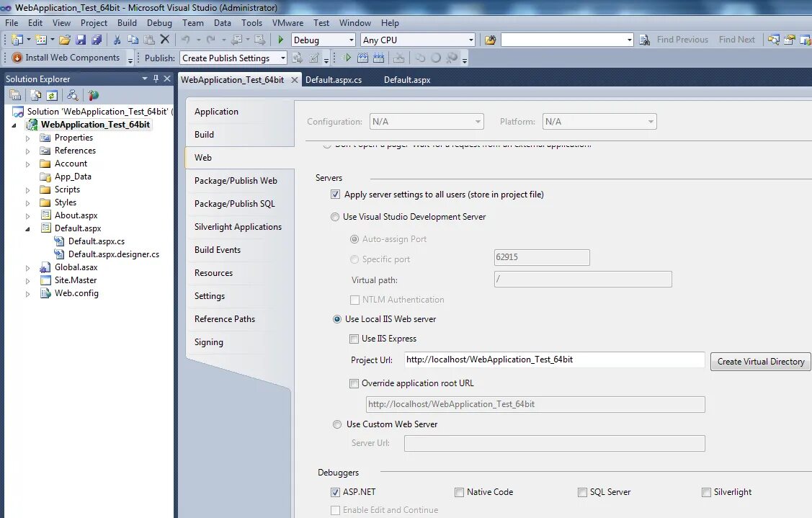
Task: Click View Class Diagram icon
Action: [73, 95]
